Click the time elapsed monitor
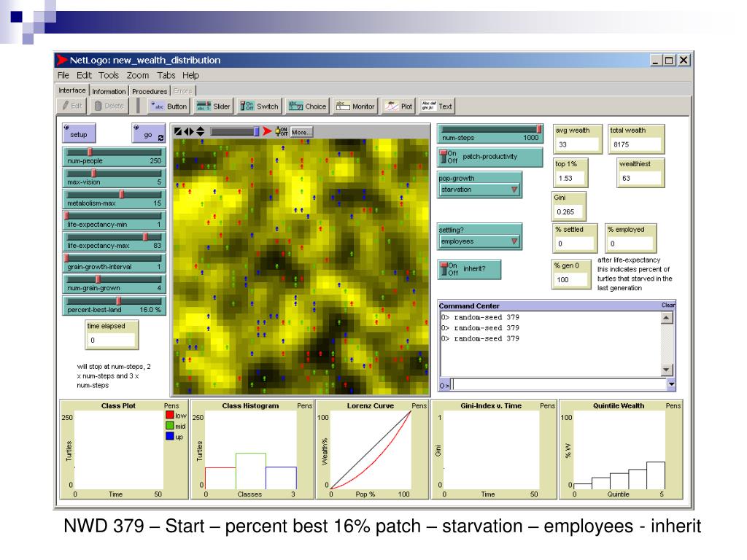 (112, 334)
